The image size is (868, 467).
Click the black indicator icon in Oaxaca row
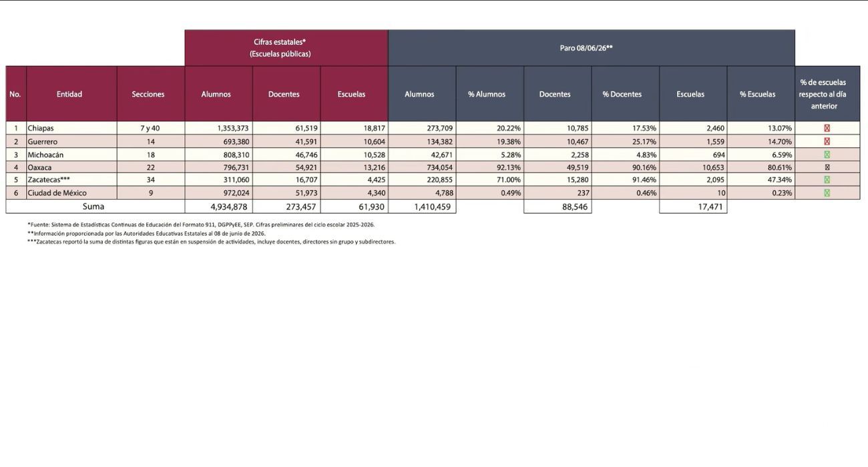[827, 167]
